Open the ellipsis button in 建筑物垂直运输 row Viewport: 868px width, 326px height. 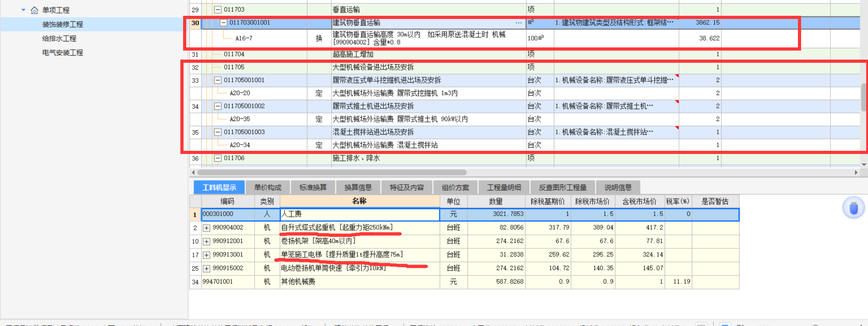(x=519, y=23)
